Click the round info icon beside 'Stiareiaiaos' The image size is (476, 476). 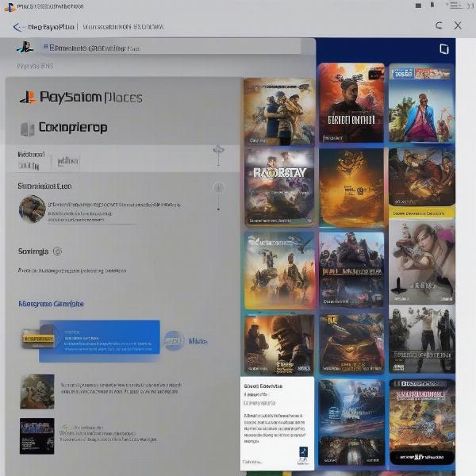click(x=218, y=187)
